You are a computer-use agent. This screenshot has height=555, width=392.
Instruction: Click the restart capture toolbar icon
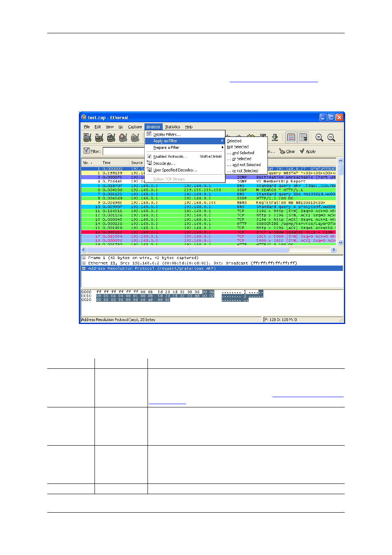tap(135, 138)
